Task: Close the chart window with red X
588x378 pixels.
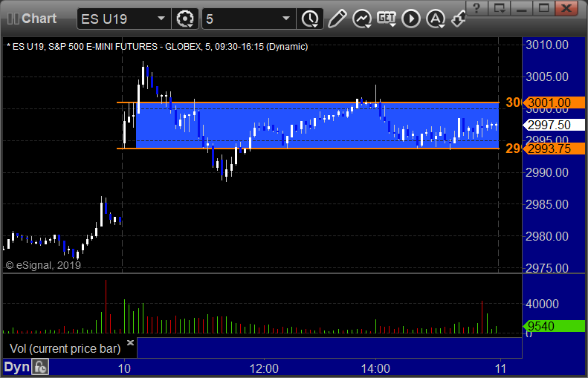Action: [x=566, y=8]
